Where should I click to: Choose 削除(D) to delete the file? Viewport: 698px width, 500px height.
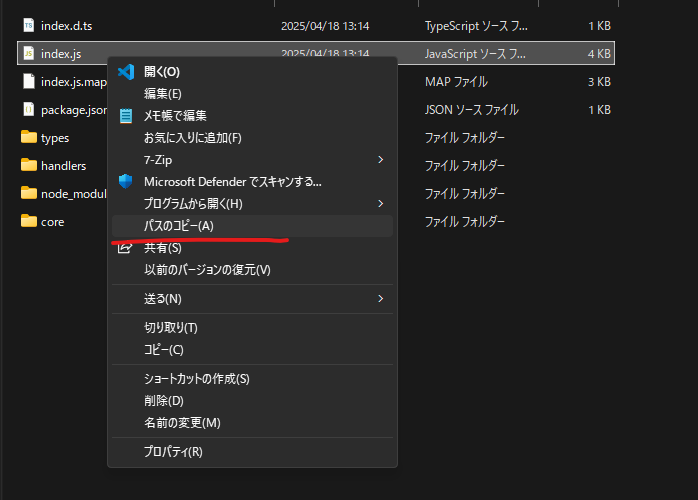(x=252, y=401)
